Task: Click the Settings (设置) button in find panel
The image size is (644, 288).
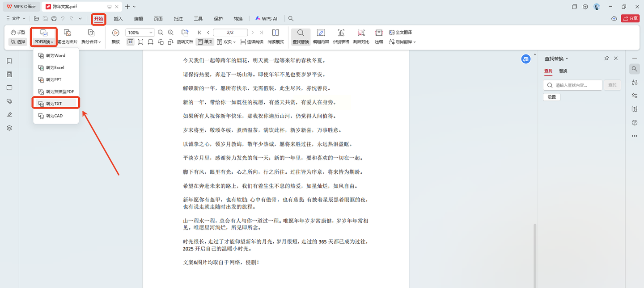Action: (x=551, y=97)
